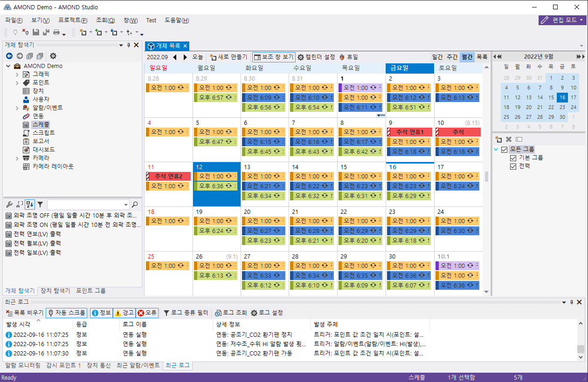The image size is (588, 382).
Task: Open object explorer settings gear icon
Action: pyautogui.click(x=53, y=56)
